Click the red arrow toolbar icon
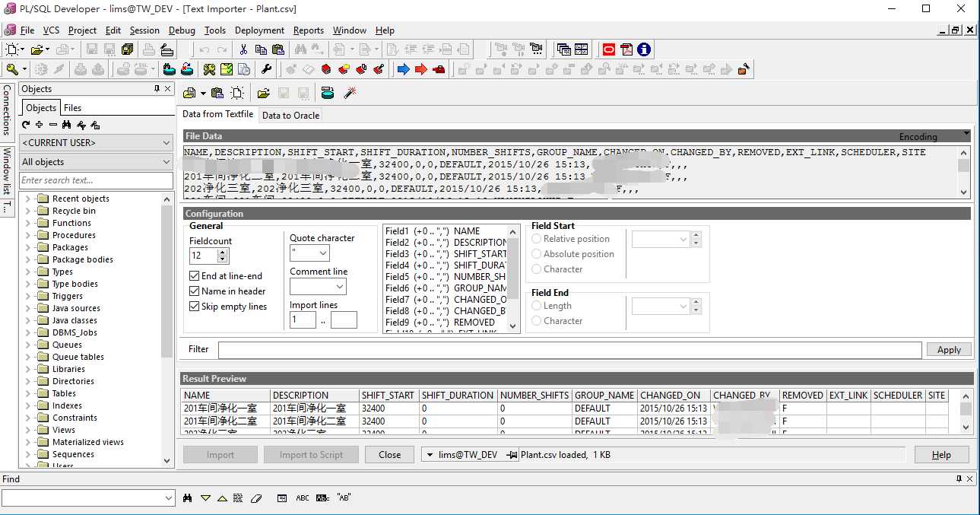The height and width of the screenshot is (515, 980). [420, 69]
